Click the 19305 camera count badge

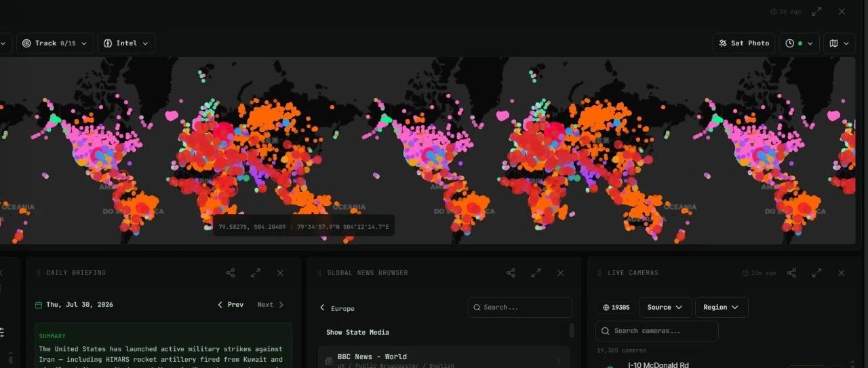coord(616,307)
